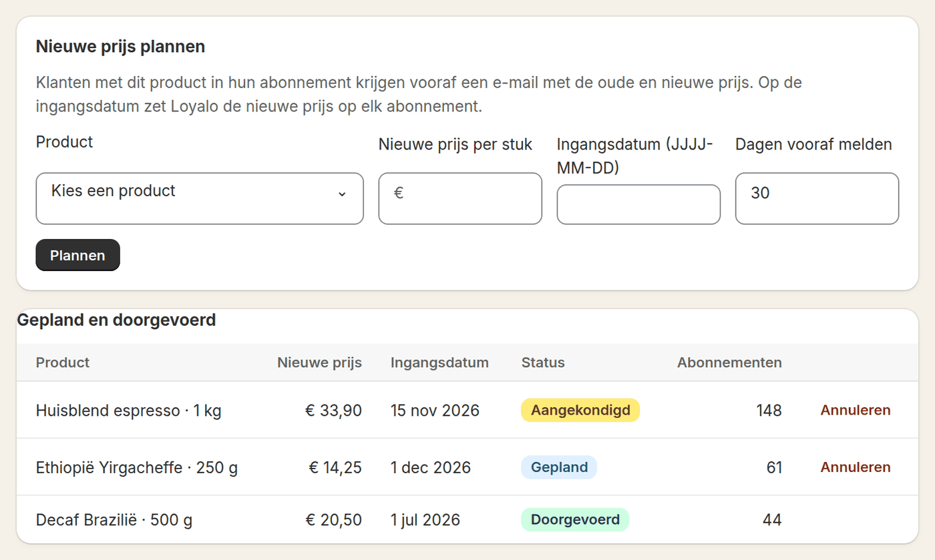Viewport: 935px width, 560px height.
Task: Click the 'Aangekondigd' status badge
Action: (580, 410)
